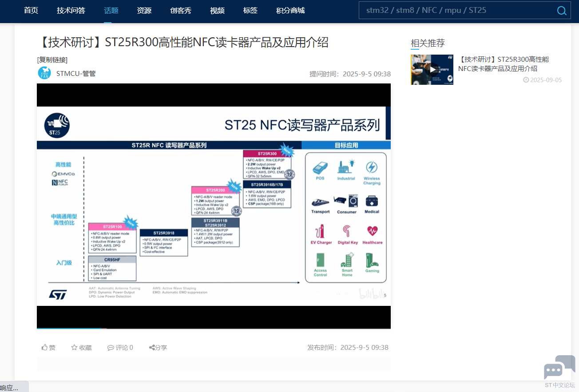The image size is (579, 392).
Task: Open the 视频 menu item
Action: [217, 11]
